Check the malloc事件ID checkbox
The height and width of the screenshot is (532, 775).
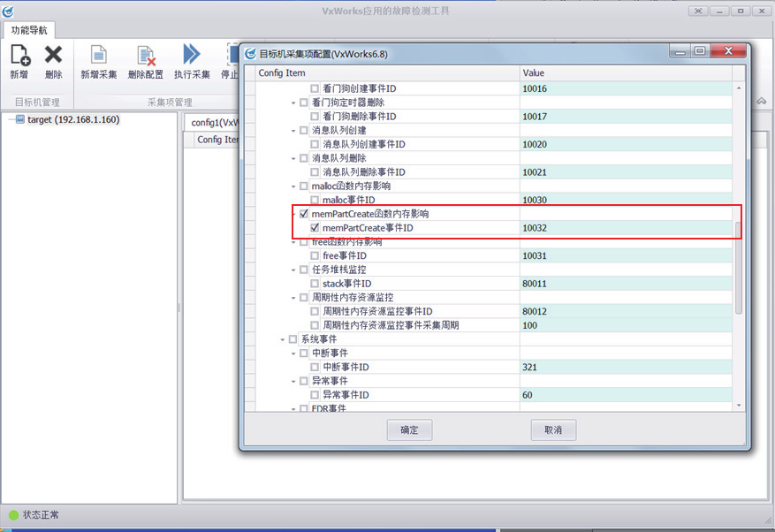point(315,201)
